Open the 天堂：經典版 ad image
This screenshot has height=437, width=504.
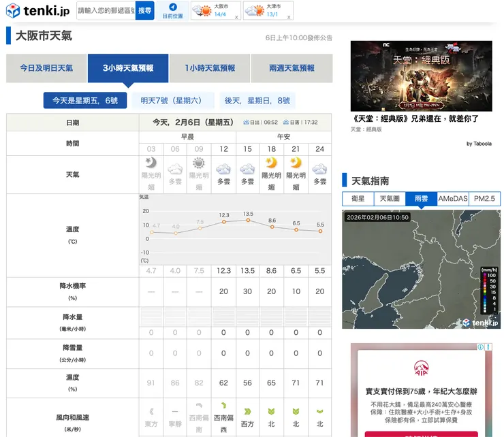421,76
